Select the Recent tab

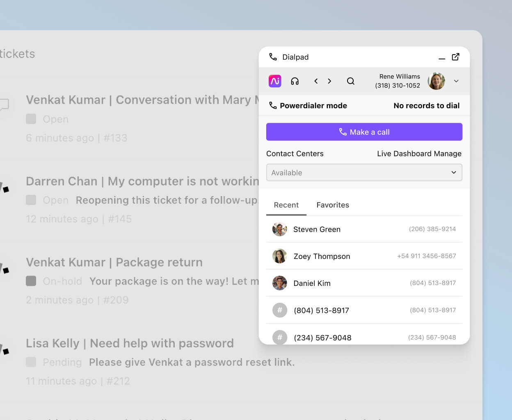286,205
